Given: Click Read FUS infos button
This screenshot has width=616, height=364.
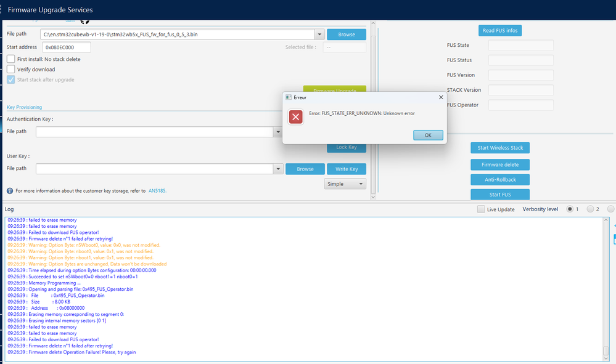Looking at the screenshot, I should tap(499, 31).
